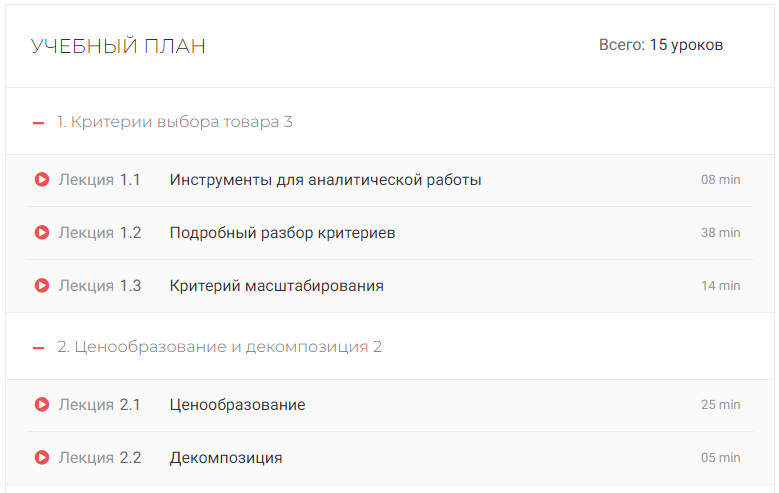
Task: Click play icon for Лекция 1.2
Action: tap(42, 233)
